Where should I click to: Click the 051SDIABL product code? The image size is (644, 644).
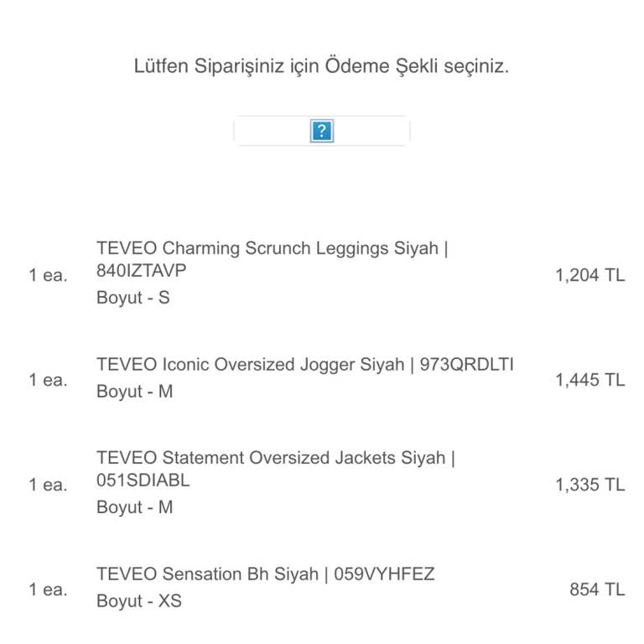[143, 480]
